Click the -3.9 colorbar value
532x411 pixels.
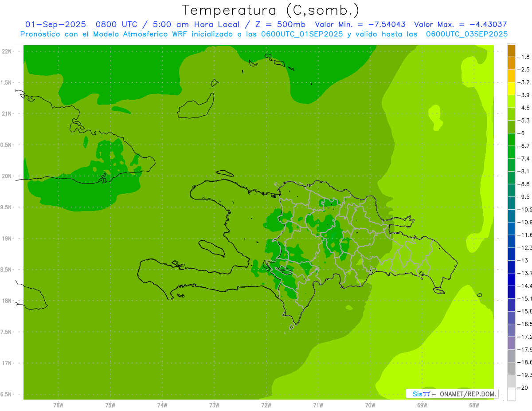coord(524,95)
